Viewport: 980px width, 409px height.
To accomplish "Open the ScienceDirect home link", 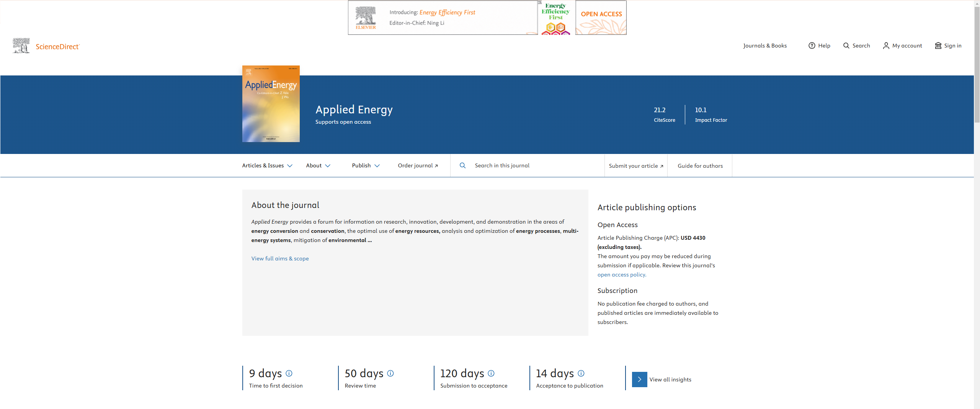I will (x=57, y=47).
